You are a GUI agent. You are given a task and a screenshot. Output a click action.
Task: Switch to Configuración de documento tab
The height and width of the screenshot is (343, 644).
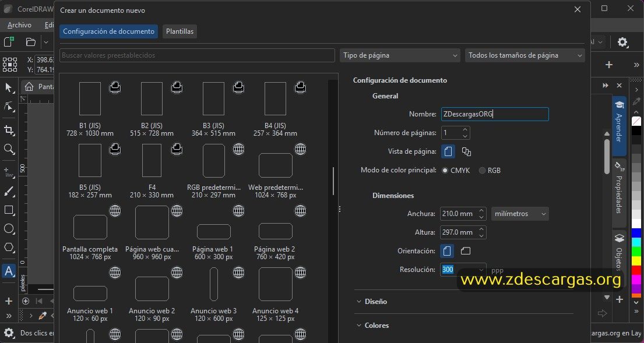click(109, 31)
